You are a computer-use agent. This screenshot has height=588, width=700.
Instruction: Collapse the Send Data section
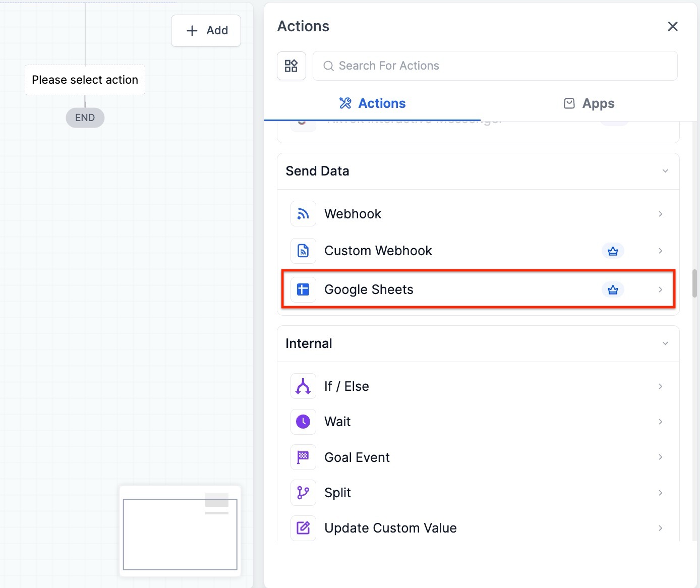tap(665, 171)
